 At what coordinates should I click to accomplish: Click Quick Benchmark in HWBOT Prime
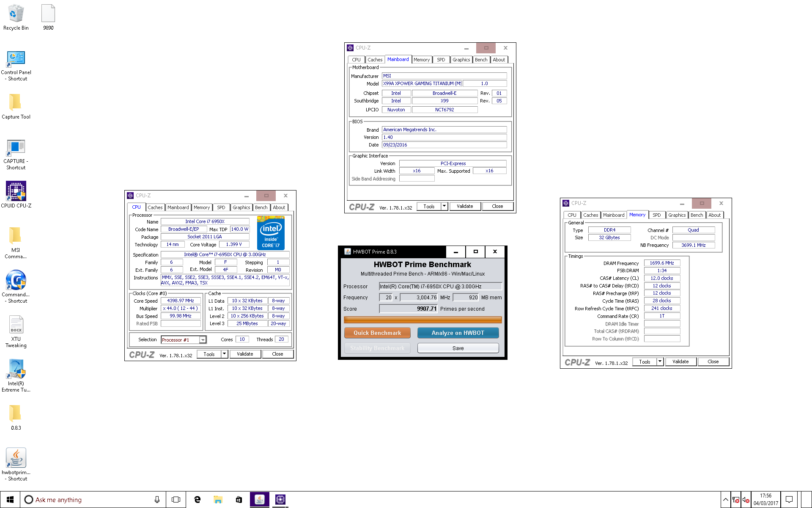377,333
